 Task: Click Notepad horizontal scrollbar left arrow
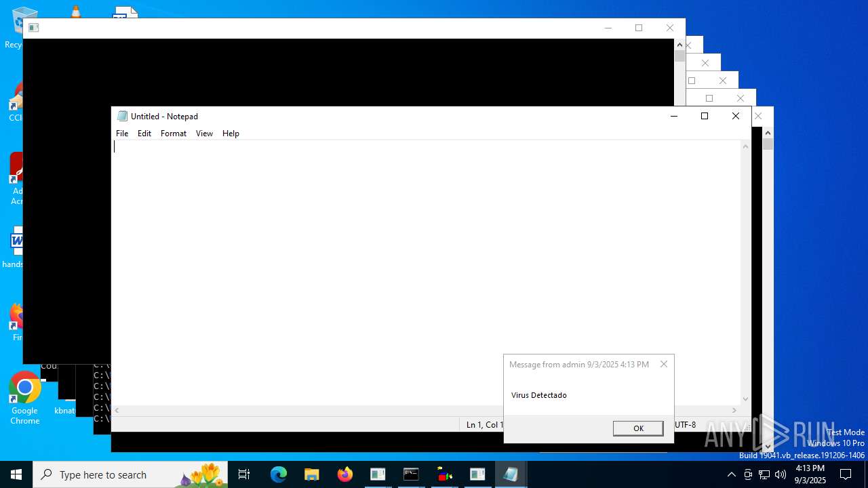pyautogui.click(x=117, y=410)
